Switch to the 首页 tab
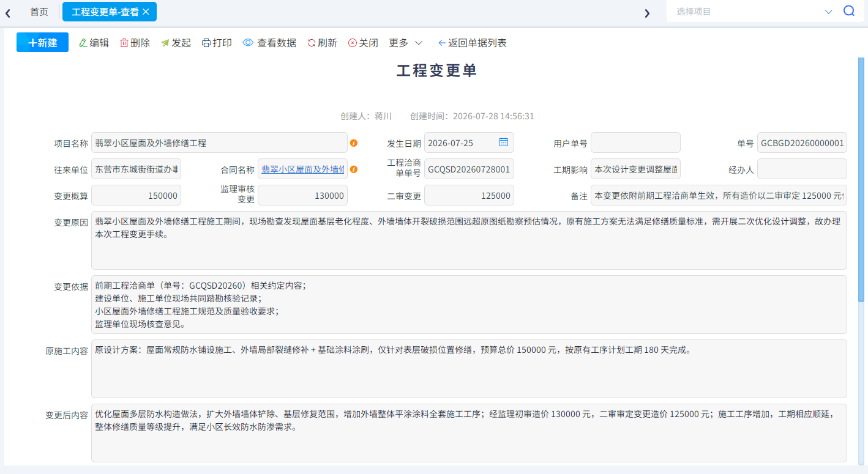This screenshot has width=868, height=474. (39, 12)
